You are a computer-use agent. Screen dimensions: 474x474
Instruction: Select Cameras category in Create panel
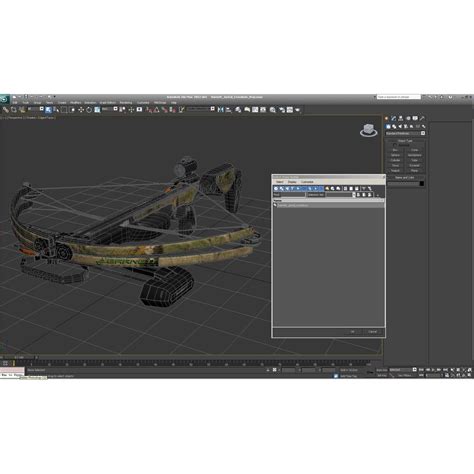pyautogui.click(x=406, y=126)
